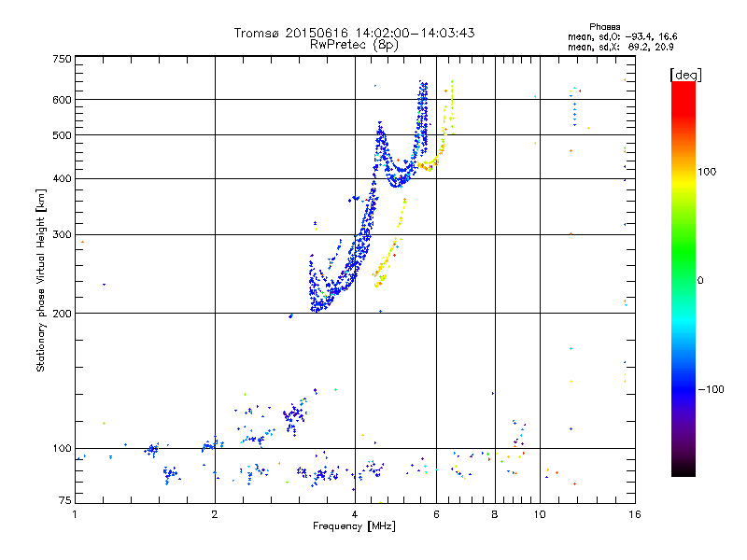Click the x-axis tick label '2'

point(215,514)
